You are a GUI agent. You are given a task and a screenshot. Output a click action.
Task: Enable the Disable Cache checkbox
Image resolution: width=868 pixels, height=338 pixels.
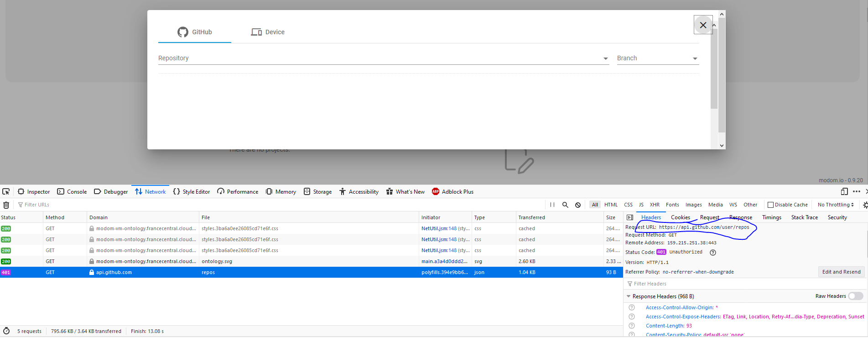(x=770, y=205)
